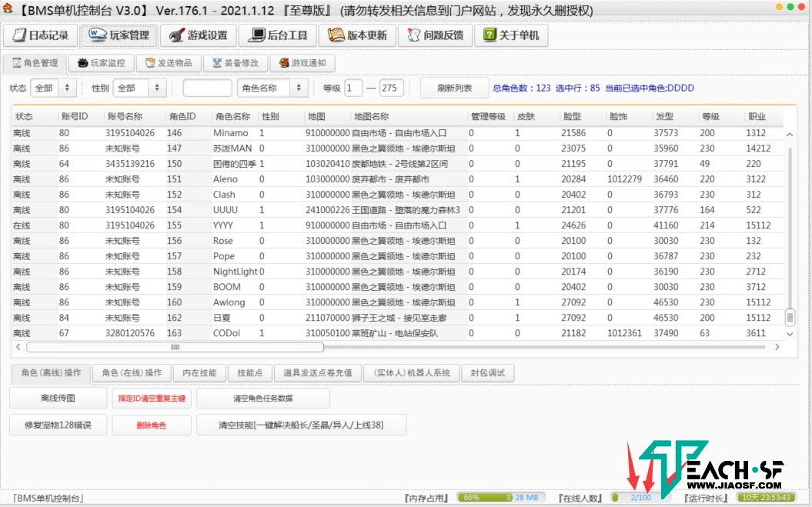Select the 角色管理 sub-tab
The width and height of the screenshot is (812, 507).
coord(35,63)
